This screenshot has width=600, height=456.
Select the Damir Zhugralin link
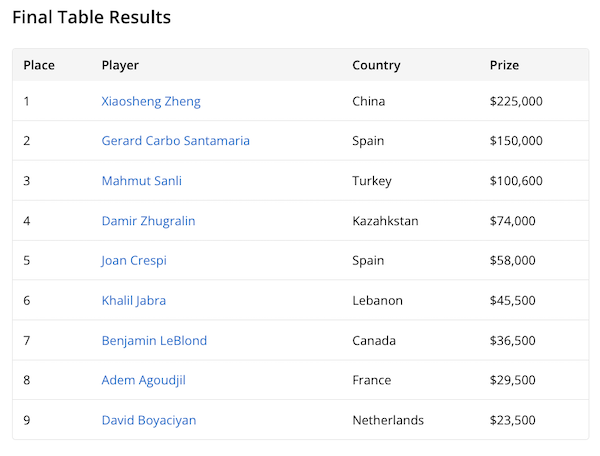(149, 221)
